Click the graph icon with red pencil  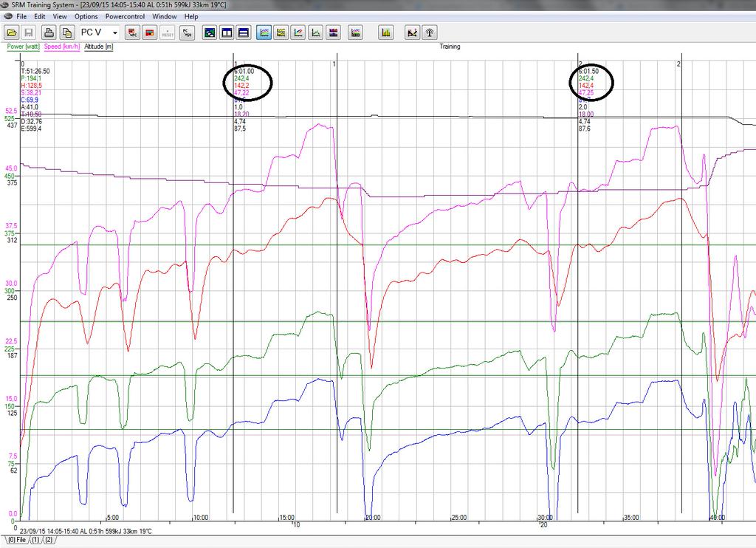click(x=298, y=32)
